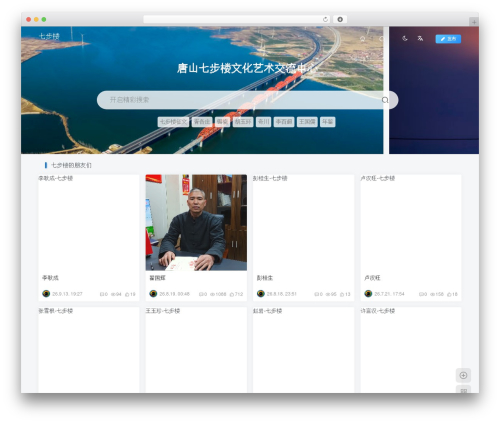Click the like thumb icon showing 13
Image resolution: width=500 pixels, height=423 pixels.
(x=342, y=294)
